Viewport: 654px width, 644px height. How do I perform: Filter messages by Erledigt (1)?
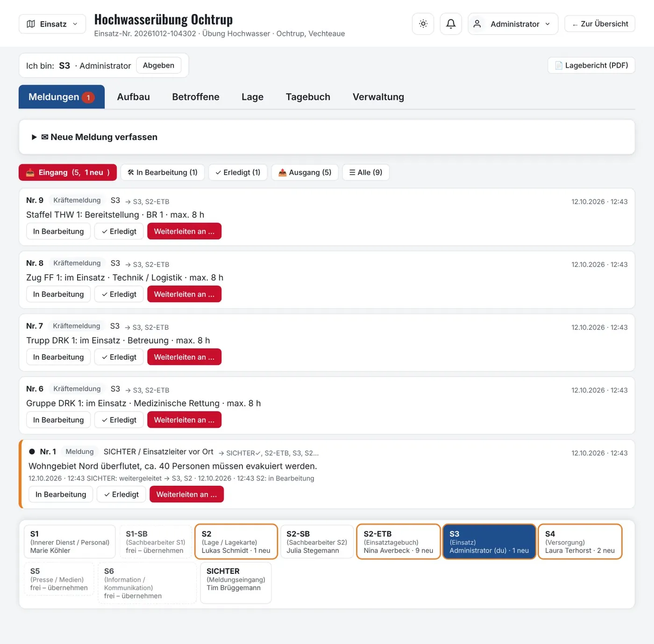point(238,172)
